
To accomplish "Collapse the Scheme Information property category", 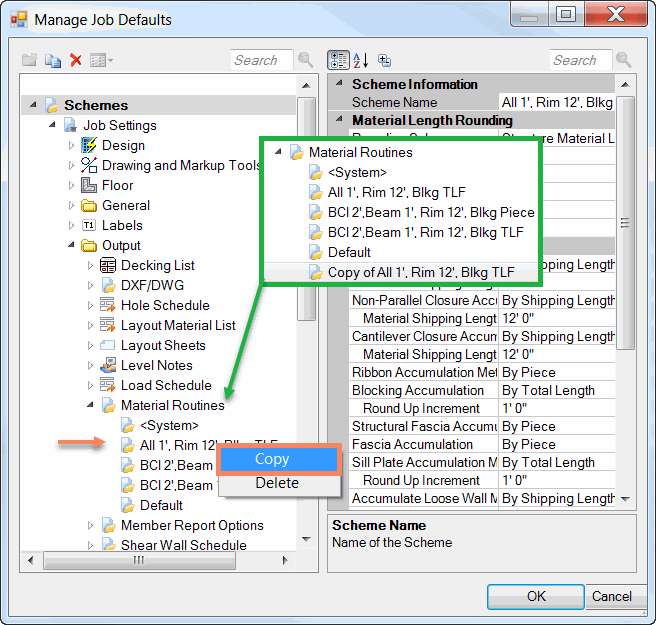I will tap(339, 83).
